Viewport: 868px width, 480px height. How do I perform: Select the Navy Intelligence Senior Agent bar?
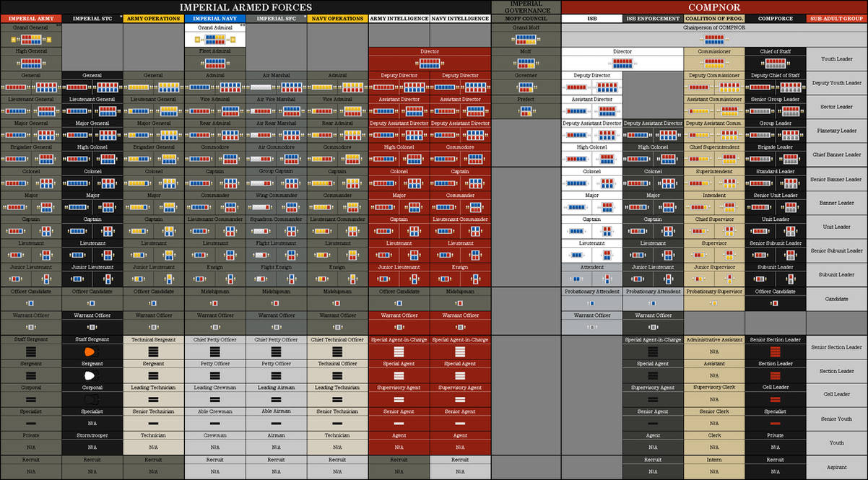click(x=460, y=423)
